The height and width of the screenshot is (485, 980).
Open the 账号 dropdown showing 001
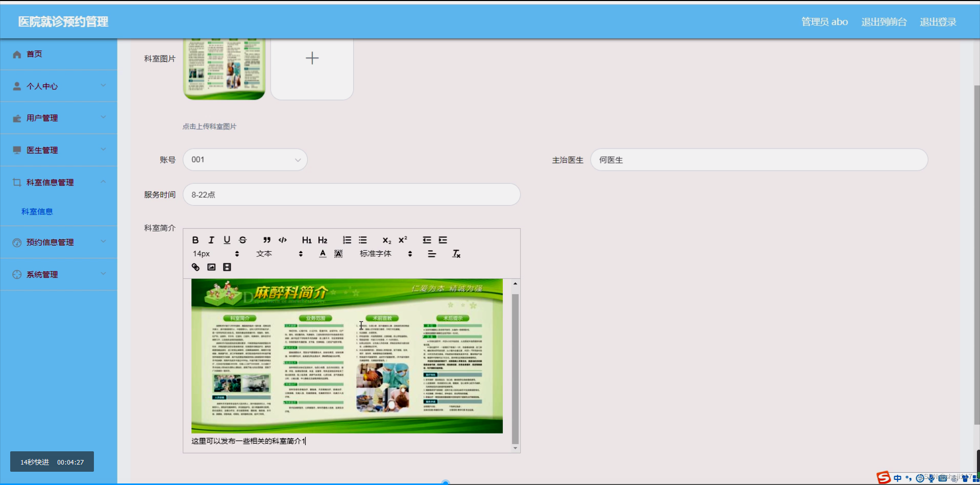coord(245,159)
